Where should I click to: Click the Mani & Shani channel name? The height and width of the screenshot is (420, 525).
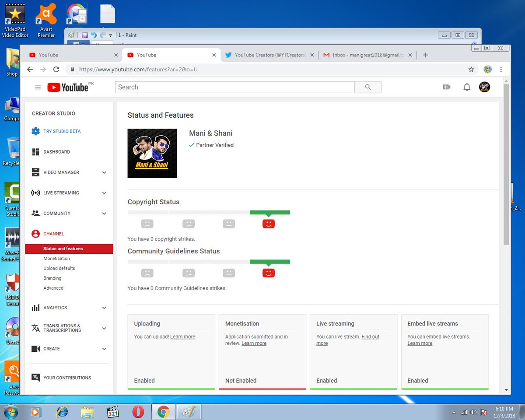[x=211, y=133]
